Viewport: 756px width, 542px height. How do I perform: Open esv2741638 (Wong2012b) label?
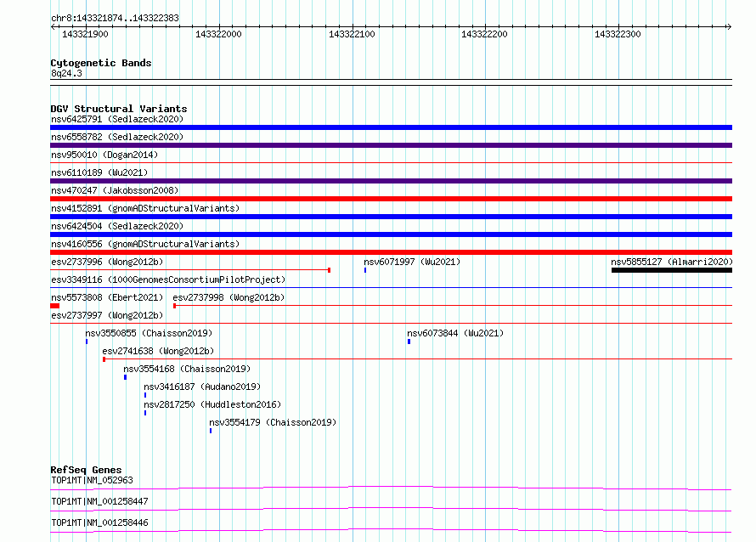click(x=158, y=351)
